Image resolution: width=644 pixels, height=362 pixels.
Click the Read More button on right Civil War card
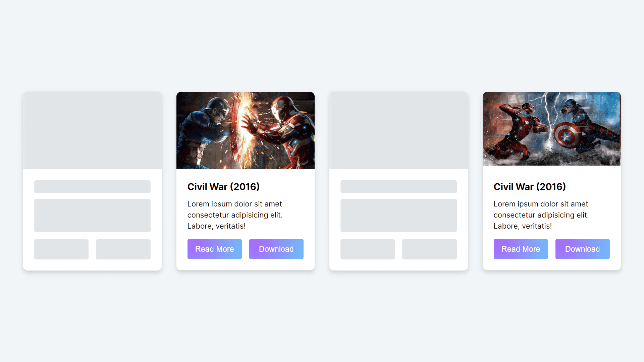click(521, 249)
